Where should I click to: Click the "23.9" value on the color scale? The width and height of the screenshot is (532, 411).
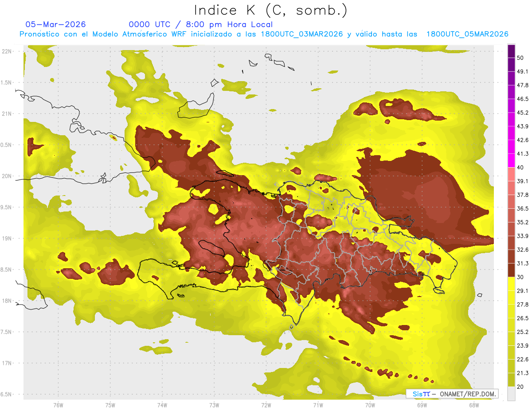[x=523, y=345]
